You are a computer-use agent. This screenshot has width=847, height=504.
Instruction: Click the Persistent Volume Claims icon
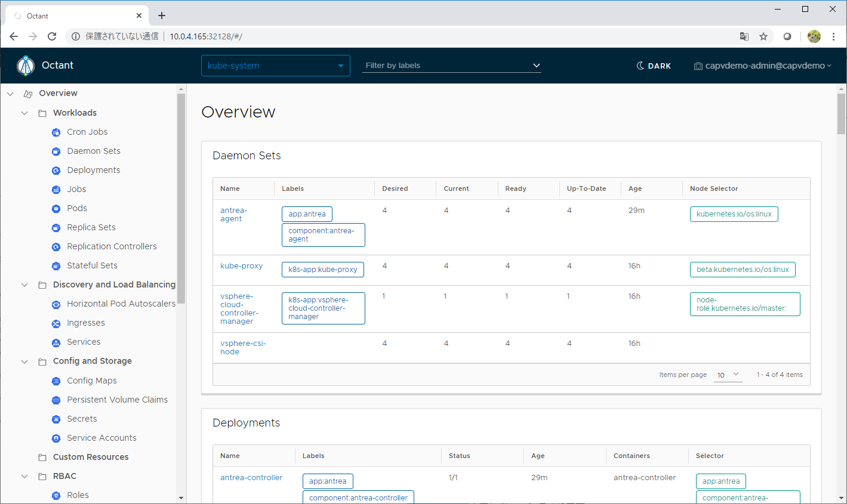[x=56, y=400]
